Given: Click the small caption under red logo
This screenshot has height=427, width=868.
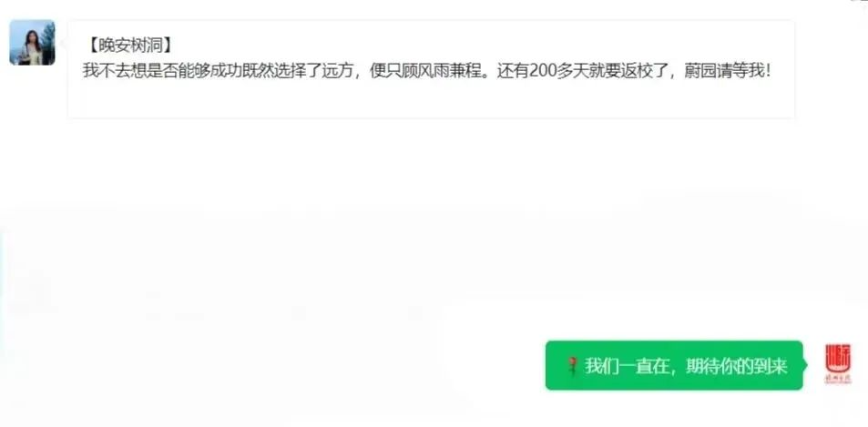Looking at the screenshot, I should coord(838,379).
